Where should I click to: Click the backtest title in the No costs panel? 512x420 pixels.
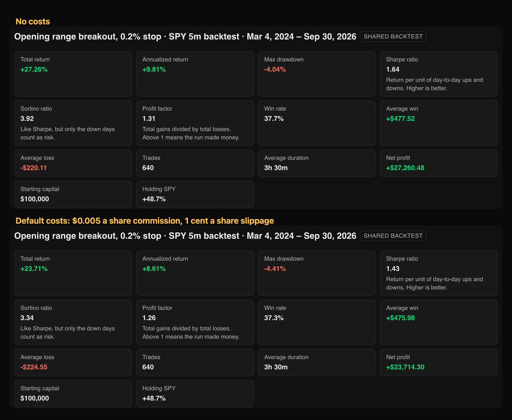[185, 37]
